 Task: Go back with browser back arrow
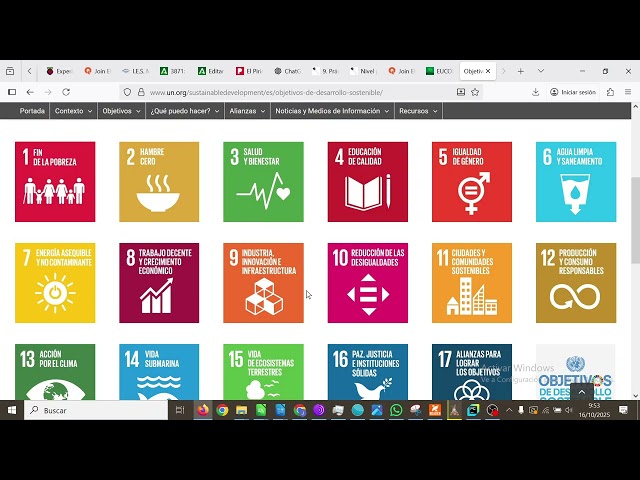30,92
